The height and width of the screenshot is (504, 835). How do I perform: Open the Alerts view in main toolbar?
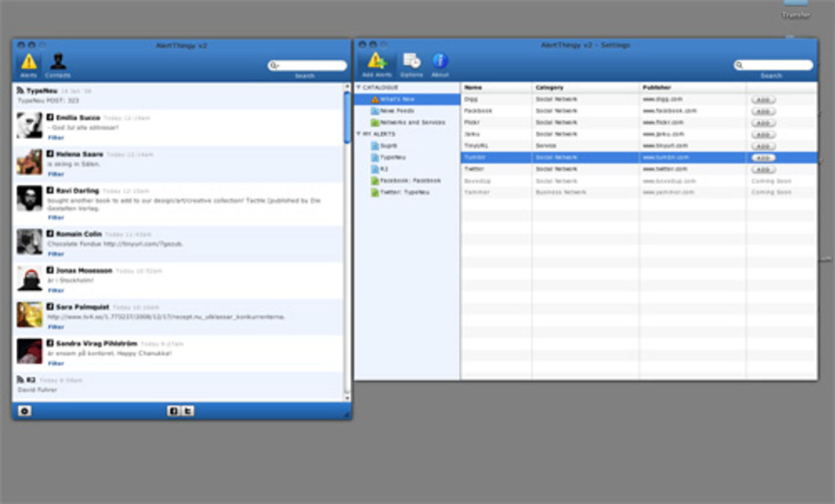(29, 65)
